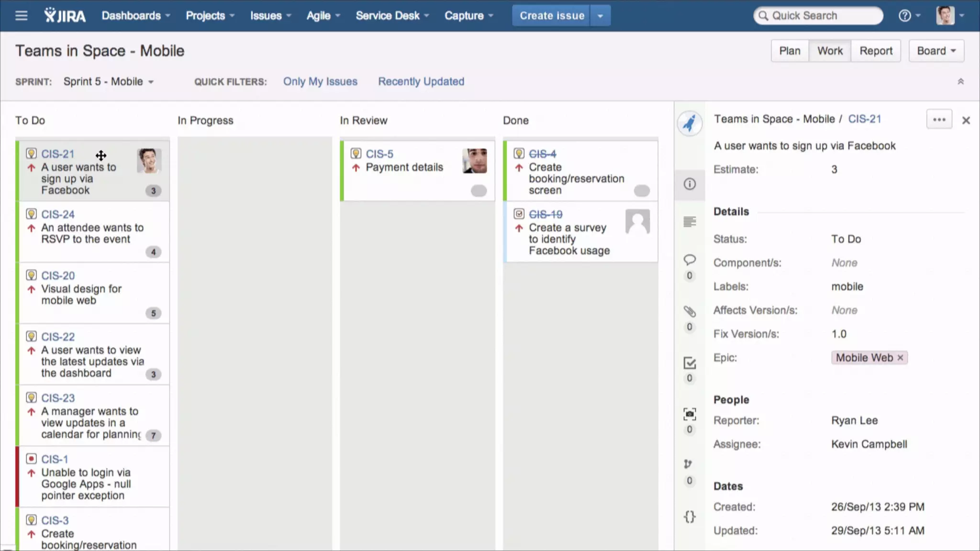Open the comments speech bubble icon

pyautogui.click(x=690, y=260)
